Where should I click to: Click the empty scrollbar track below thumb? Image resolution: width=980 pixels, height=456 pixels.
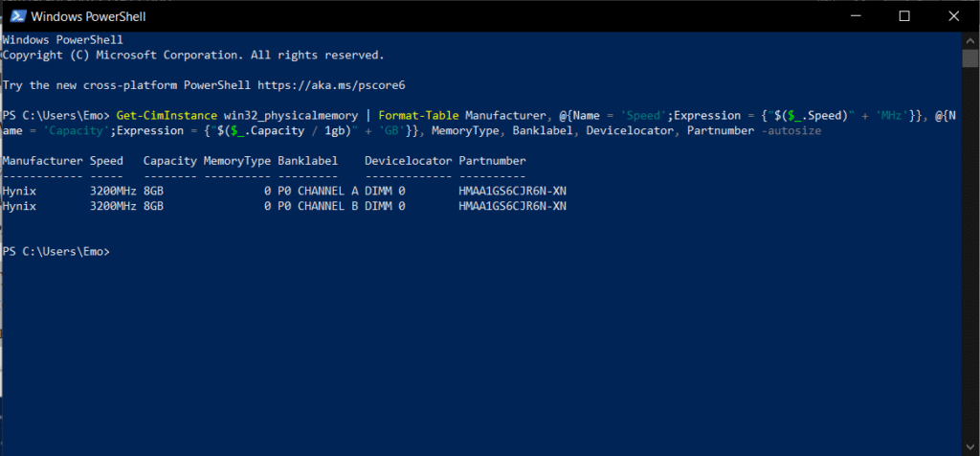[x=969, y=250]
